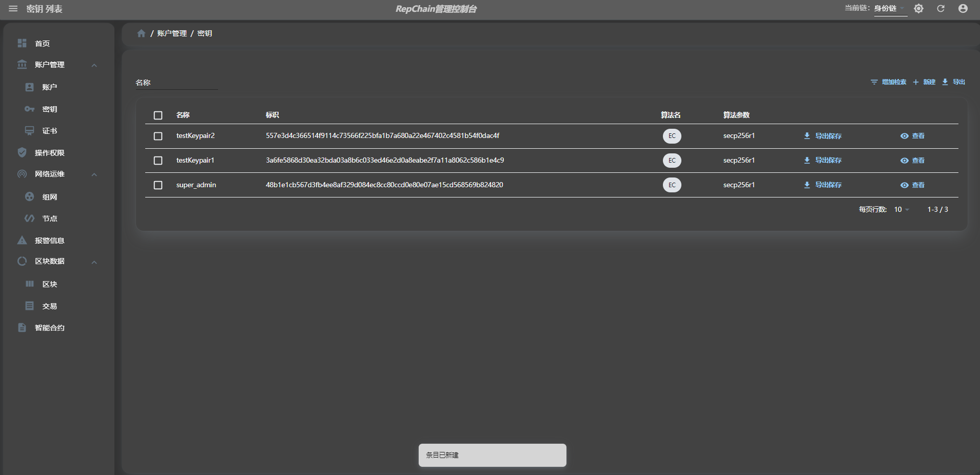Click the 条目已新建 notification toast
This screenshot has width=980, height=475.
pyautogui.click(x=493, y=455)
